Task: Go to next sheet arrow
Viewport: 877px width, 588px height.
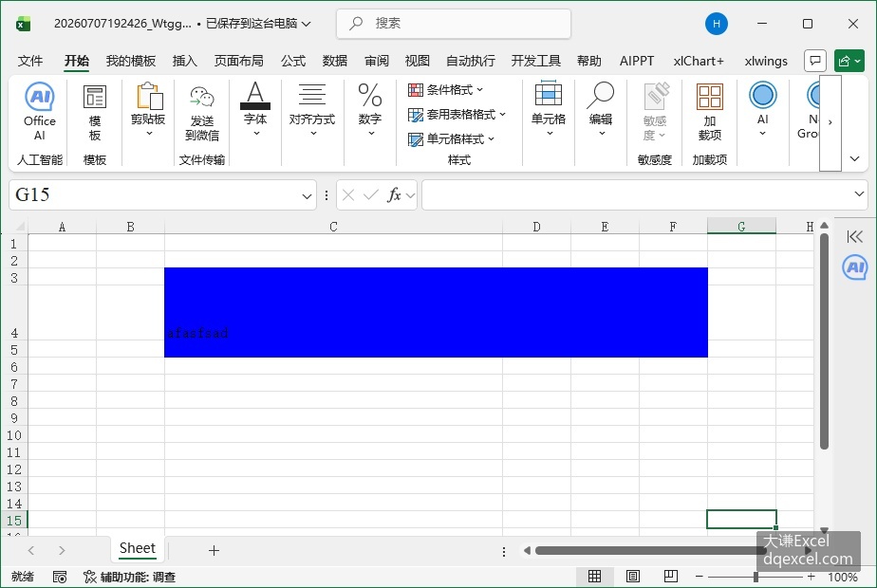Action: click(x=62, y=551)
